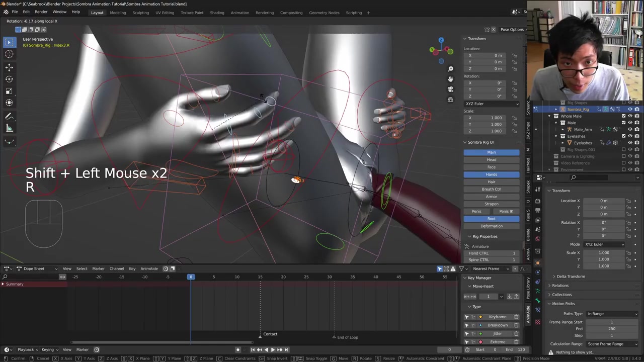Delete Breakdown keys with the trash icon
Screen dimensions: 644x362
click(516, 325)
